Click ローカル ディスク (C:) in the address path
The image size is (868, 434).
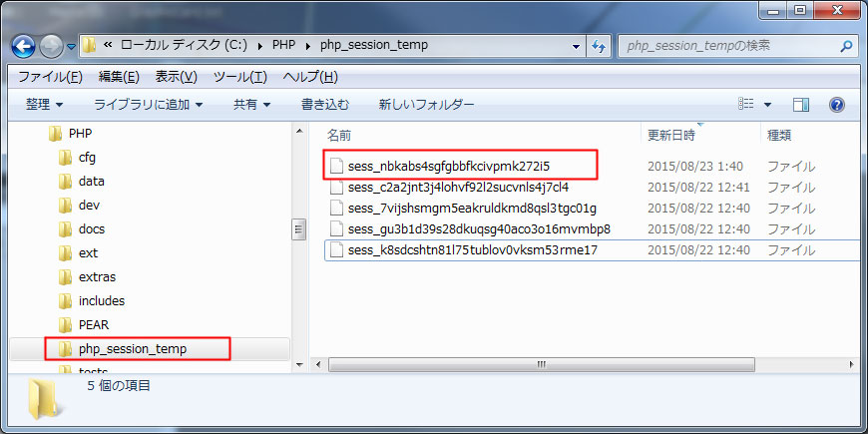[184, 45]
